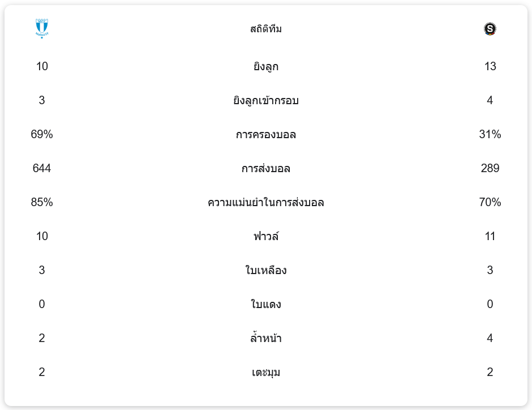This screenshot has width=532, height=410.
Task: Click the ใบแดง red cards label
Action: [266, 305]
